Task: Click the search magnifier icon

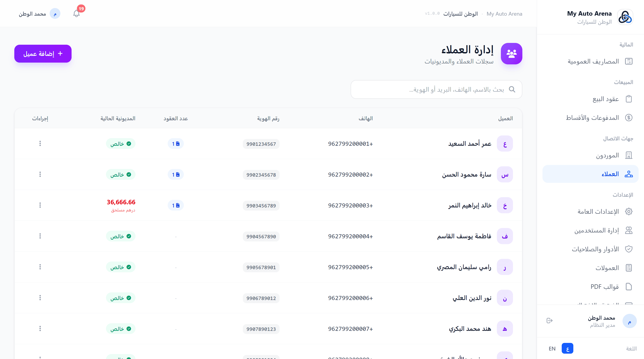Action: click(x=512, y=89)
